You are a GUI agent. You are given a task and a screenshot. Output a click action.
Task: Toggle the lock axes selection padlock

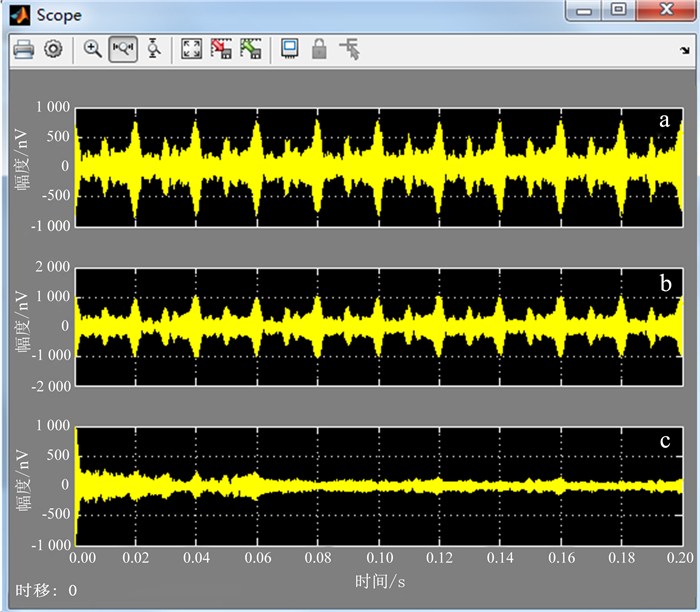[319, 48]
